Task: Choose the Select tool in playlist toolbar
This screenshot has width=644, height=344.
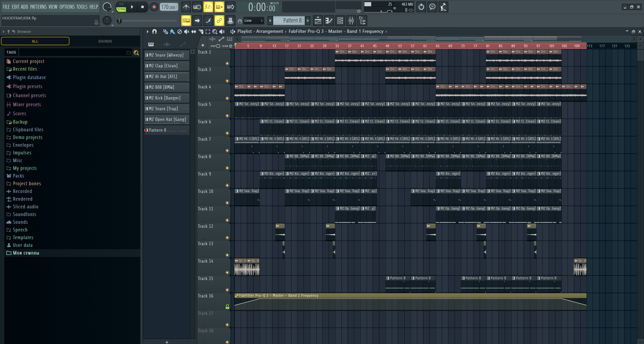Action: tap(208, 31)
